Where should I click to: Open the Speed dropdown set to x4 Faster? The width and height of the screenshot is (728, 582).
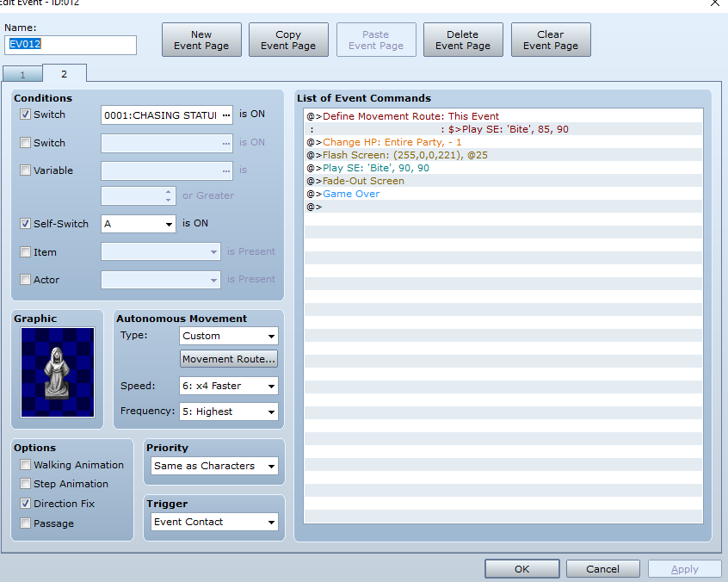[x=228, y=386]
